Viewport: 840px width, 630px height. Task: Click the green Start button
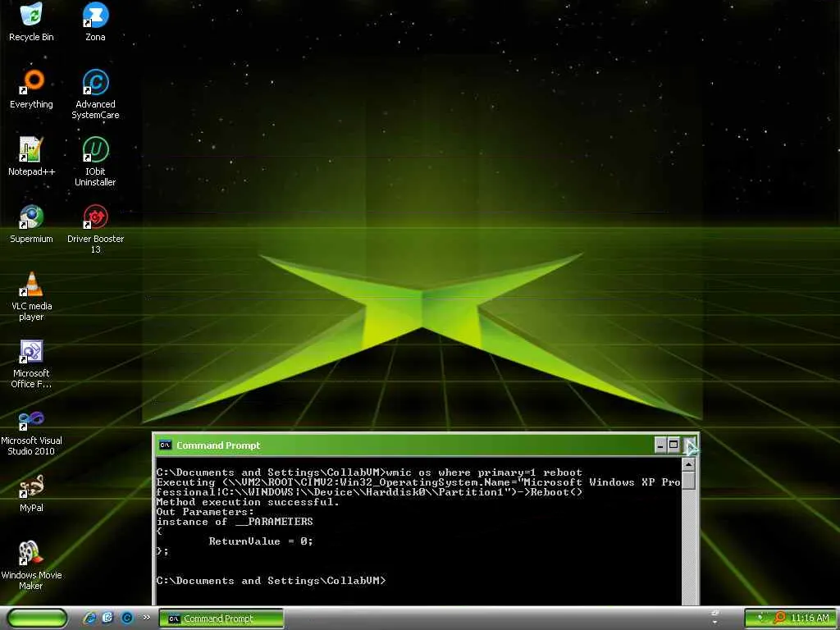(38, 619)
